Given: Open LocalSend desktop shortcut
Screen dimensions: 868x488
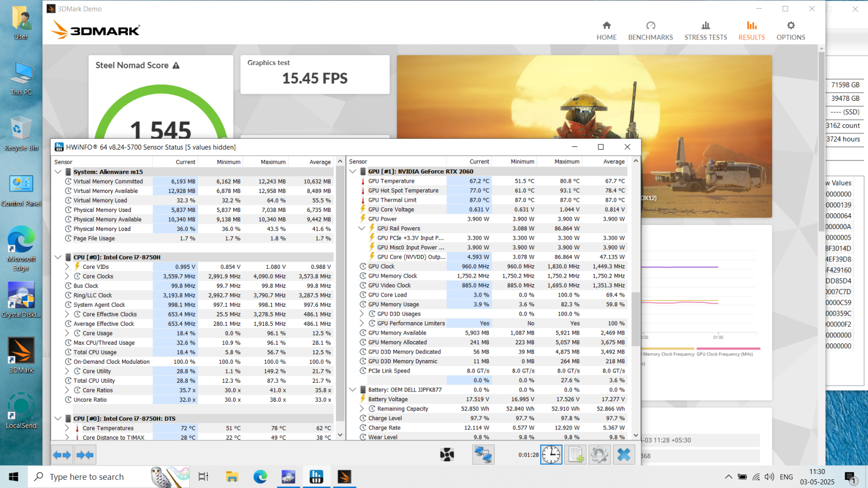Looking at the screenshot, I should coord(21,411).
